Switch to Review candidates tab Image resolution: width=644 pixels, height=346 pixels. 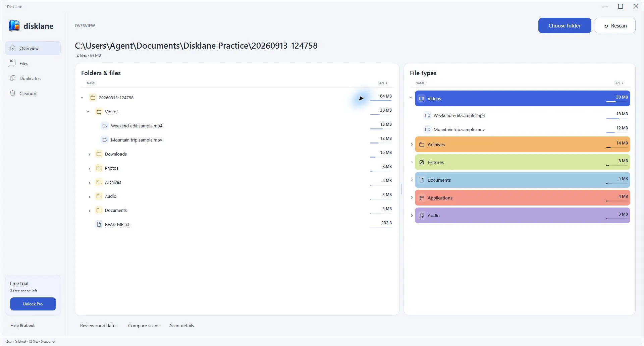[x=99, y=326]
